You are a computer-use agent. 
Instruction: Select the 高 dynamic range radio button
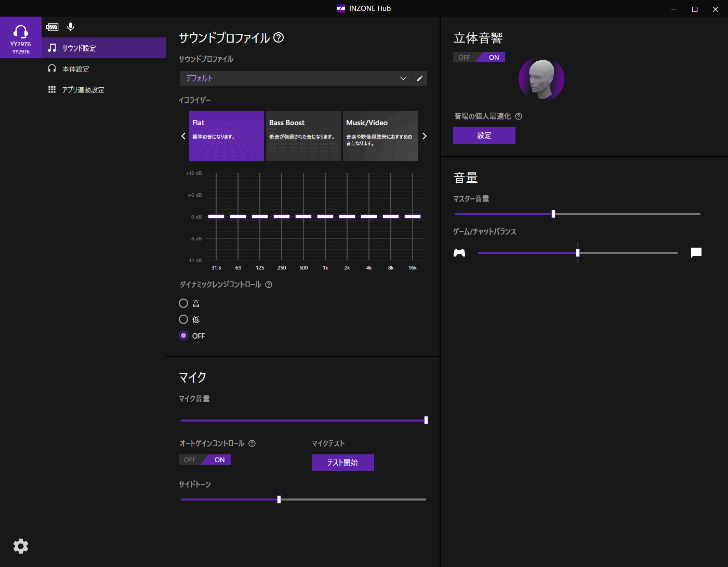[x=183, y=303]
